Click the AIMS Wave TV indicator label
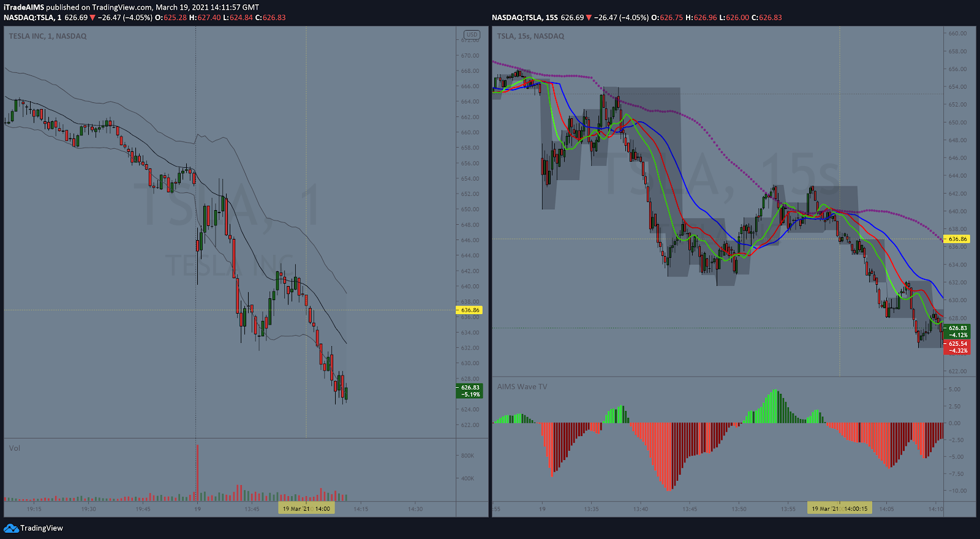 pyautogui.click(x=522, y=386)
